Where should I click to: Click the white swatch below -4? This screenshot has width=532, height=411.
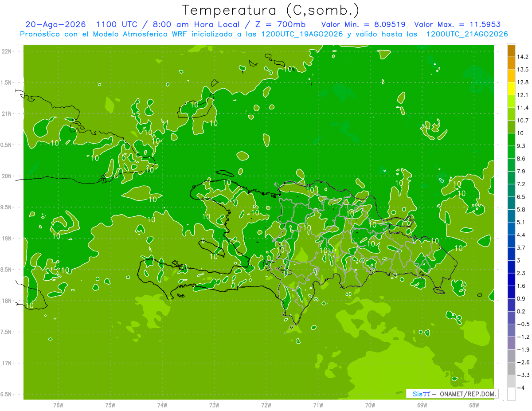(x=511, y=394)
